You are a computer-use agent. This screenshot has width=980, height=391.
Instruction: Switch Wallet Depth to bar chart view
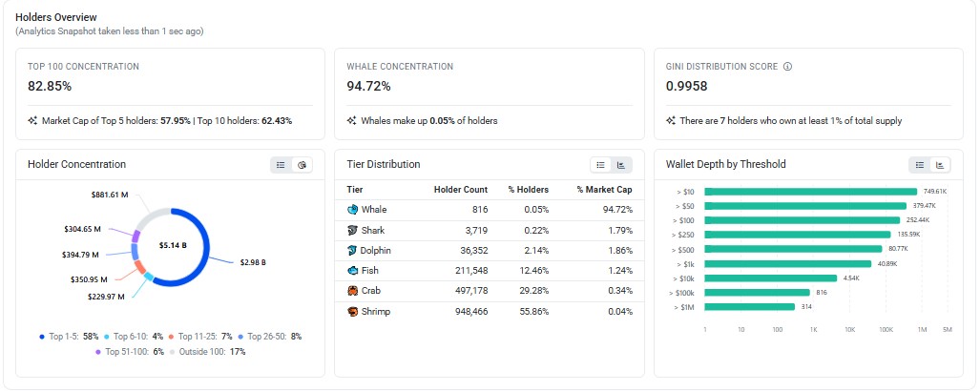(x=941, y=165)
